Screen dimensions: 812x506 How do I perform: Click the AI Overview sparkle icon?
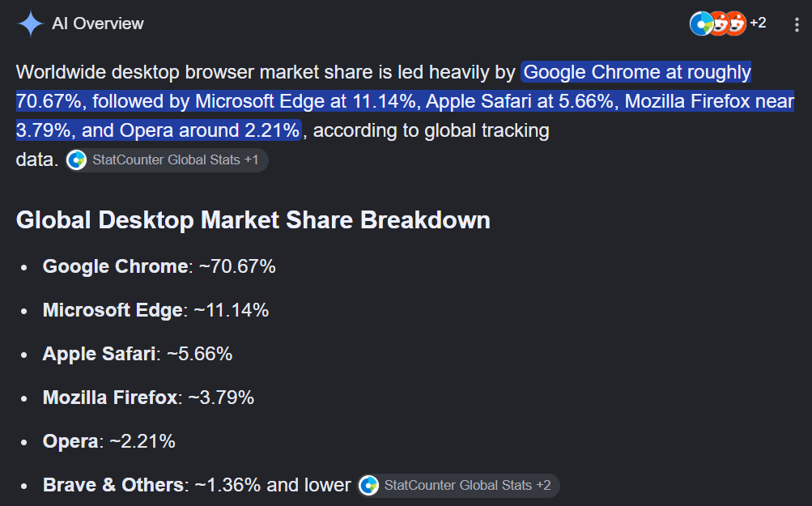click(x=31, y=23)
